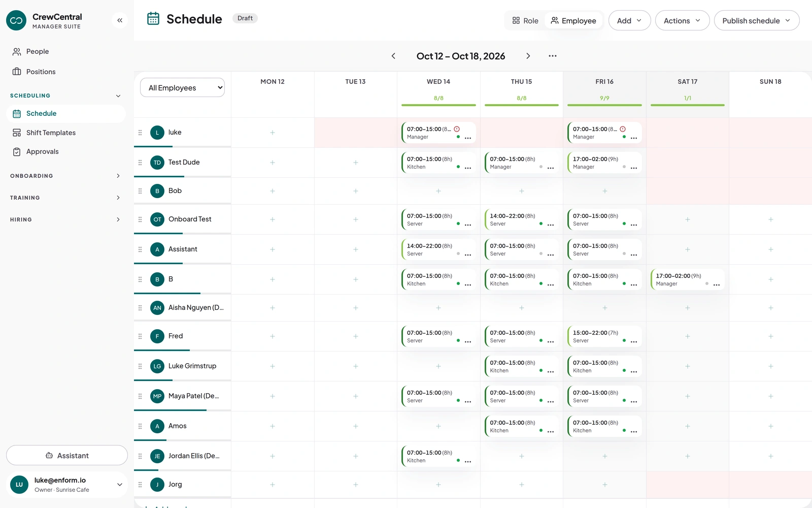The image size is (812, 508).
Task: Open the Add dropdown
Action: (629, 21)
